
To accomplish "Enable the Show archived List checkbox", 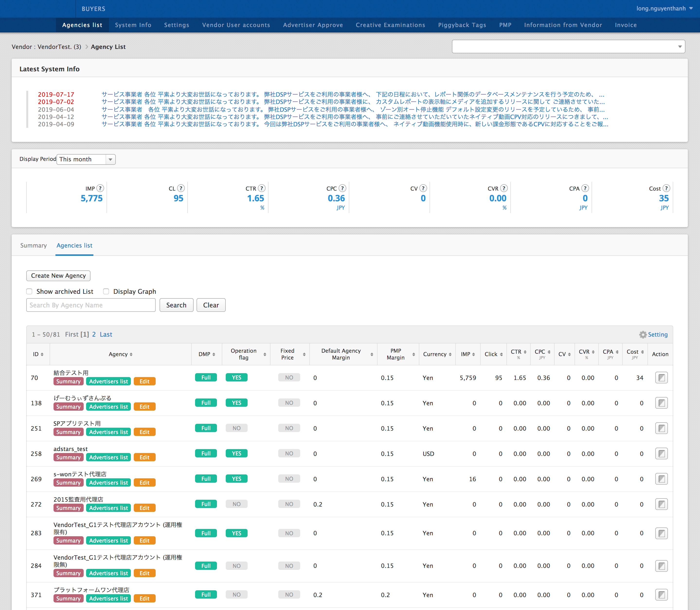I will pos(29,291).
